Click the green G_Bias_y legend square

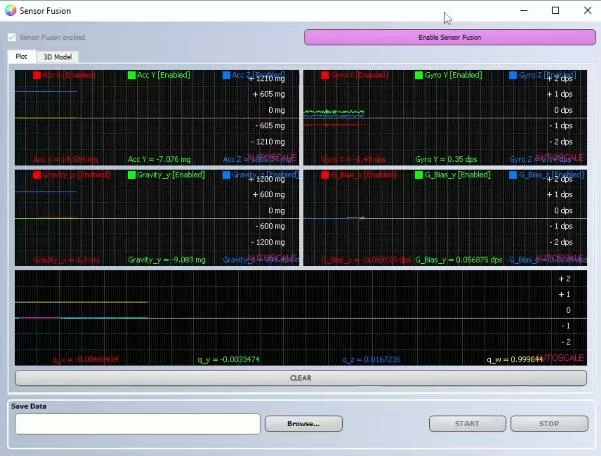click(x=419, y=175)
